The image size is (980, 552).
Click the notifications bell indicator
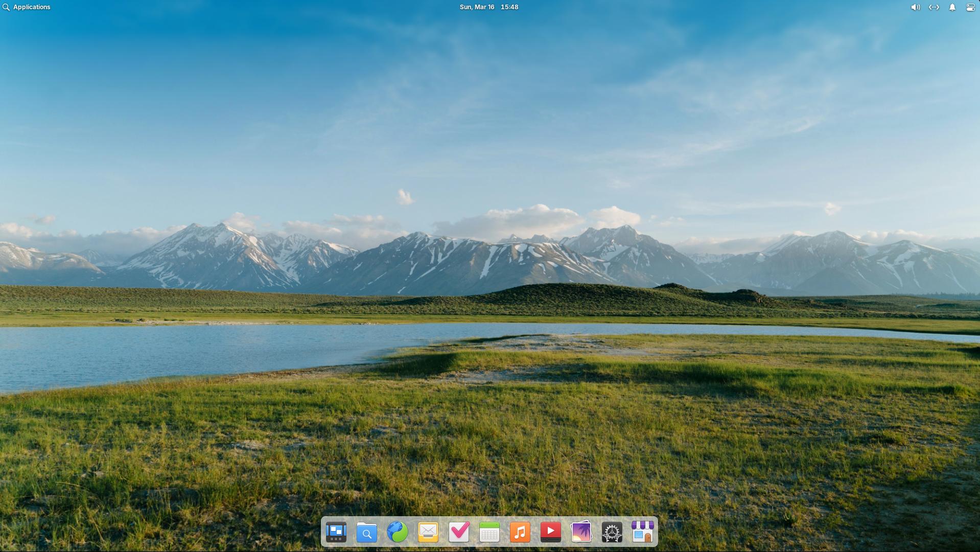pos(951,7)
